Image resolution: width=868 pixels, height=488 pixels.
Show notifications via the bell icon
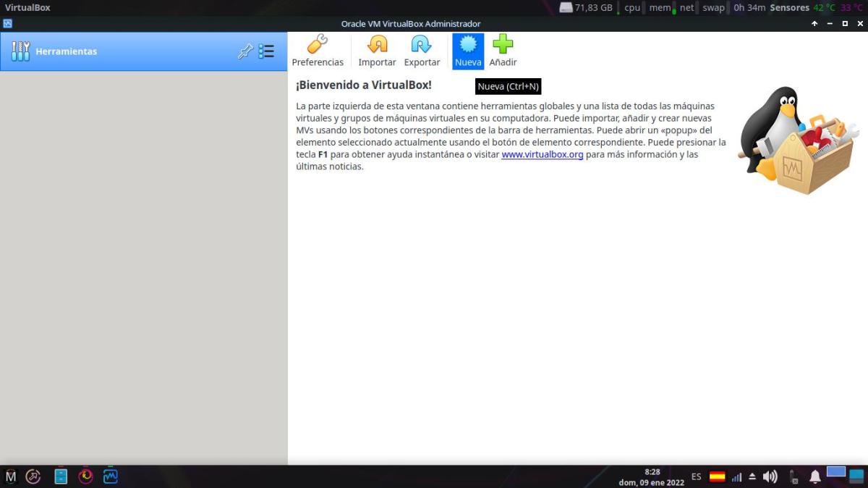coord(815,476)
